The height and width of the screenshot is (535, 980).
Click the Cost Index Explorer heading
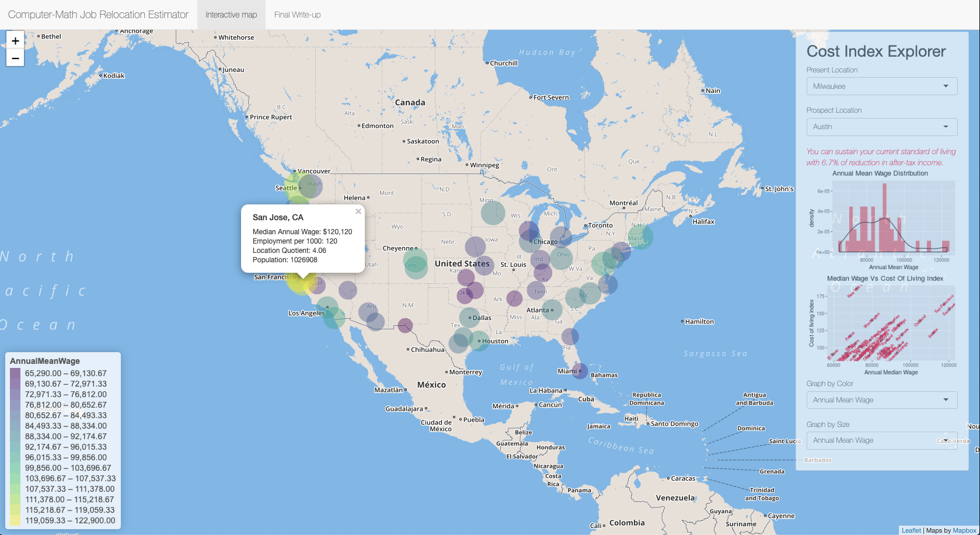pos(876,51)
